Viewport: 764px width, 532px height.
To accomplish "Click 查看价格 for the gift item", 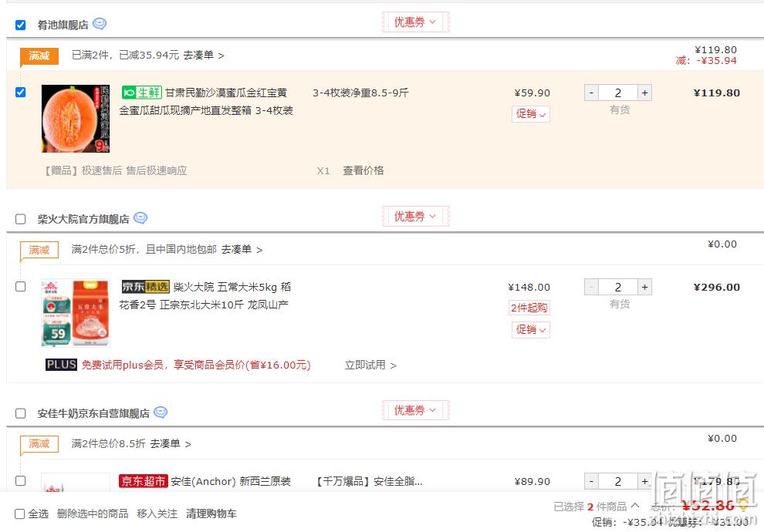I will click(x=363, y=170).
